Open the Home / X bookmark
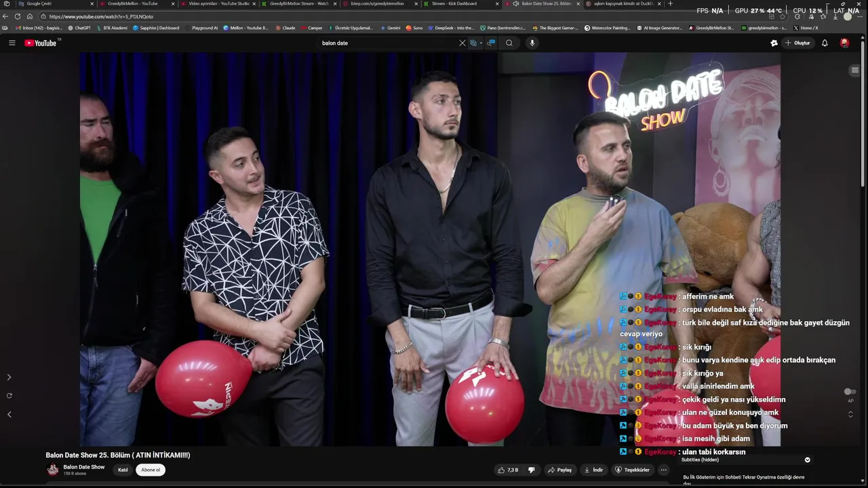Viewport: 868px width, 488px height. click(805, 28)
